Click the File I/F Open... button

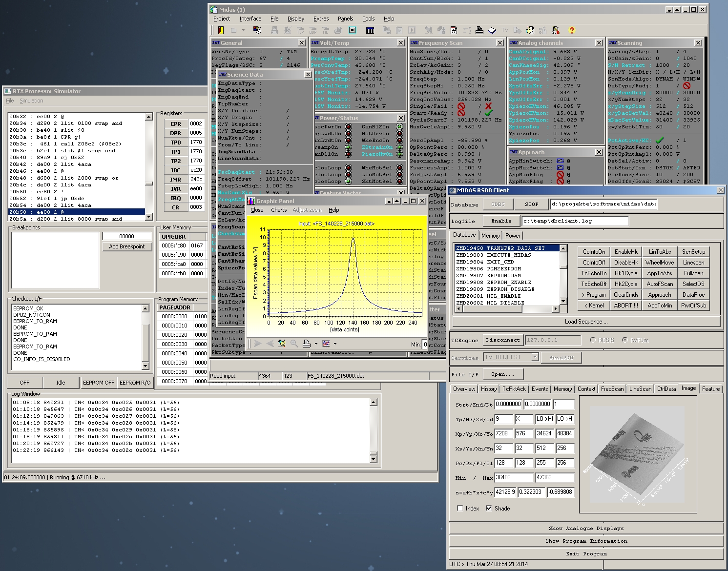pos(503,374)
